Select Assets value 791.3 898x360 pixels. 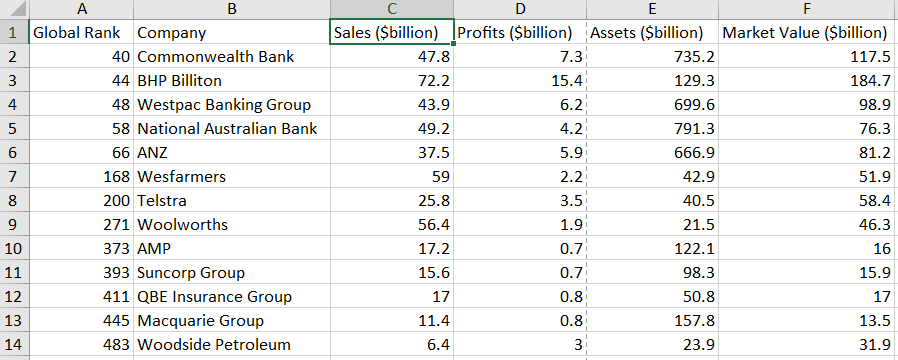652,128
